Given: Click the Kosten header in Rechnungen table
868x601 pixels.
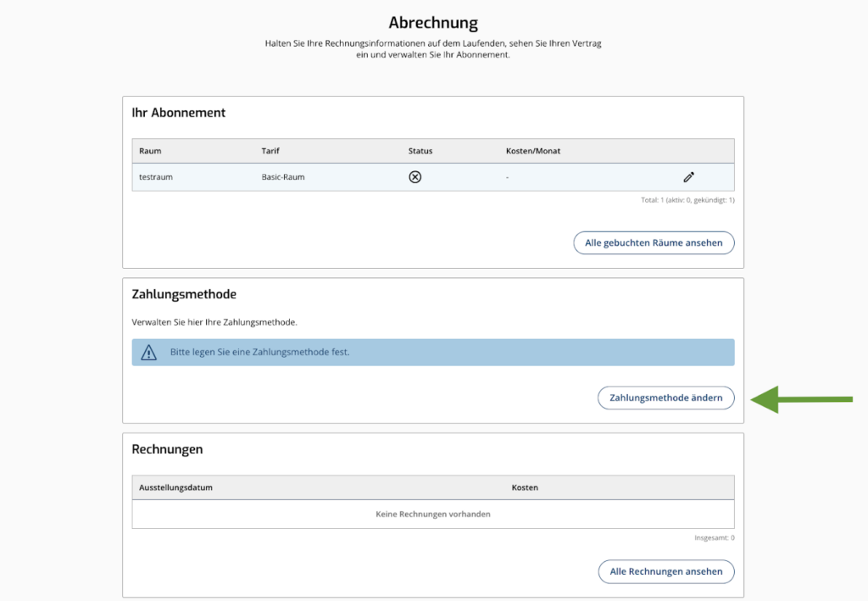Looking at the screenshot, I should pyautogui.click(x=525, y=487).
